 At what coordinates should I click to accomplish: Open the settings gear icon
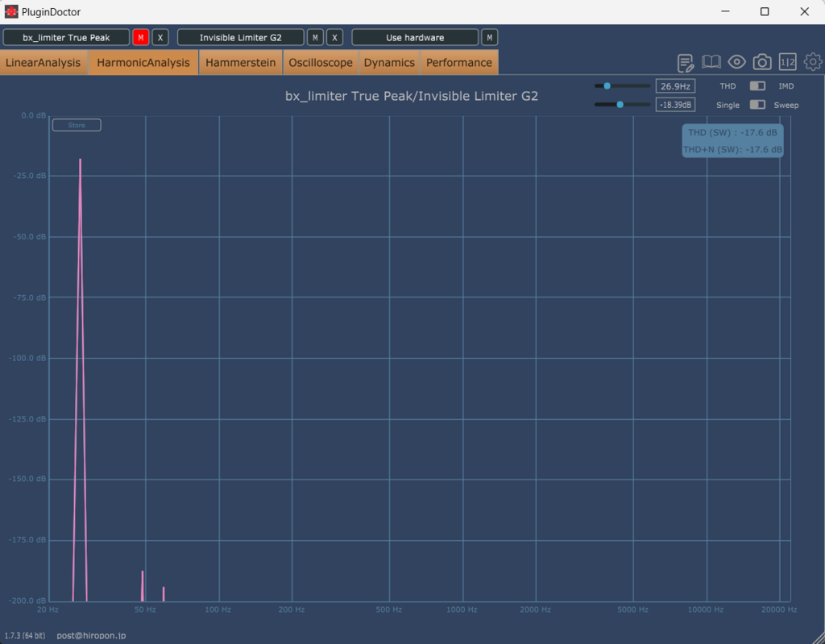tap(813, 62)
